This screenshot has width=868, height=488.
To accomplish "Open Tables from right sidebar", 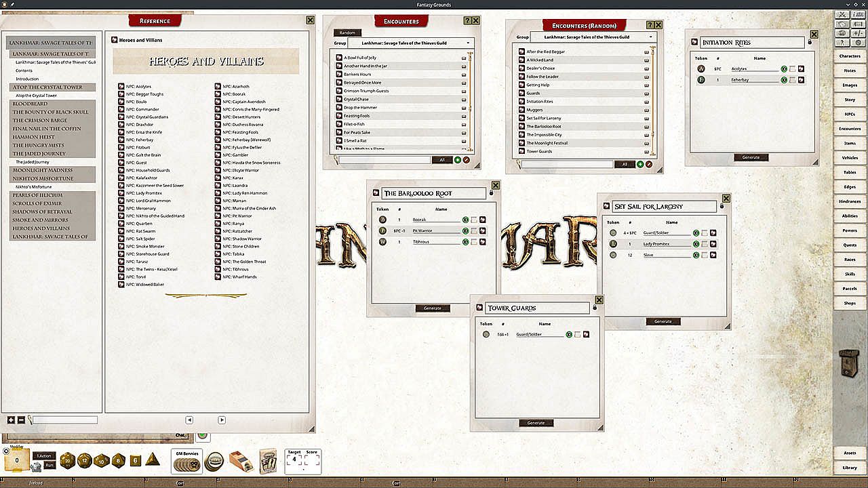I will click(x=850, y=172).
